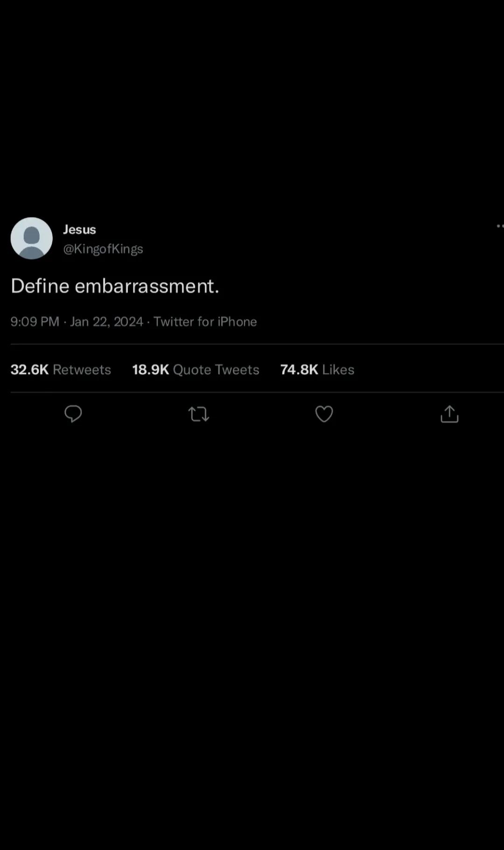504x850 pixels.
Task: Click the display name "Jesus"
Action: (x=79, y=229)
